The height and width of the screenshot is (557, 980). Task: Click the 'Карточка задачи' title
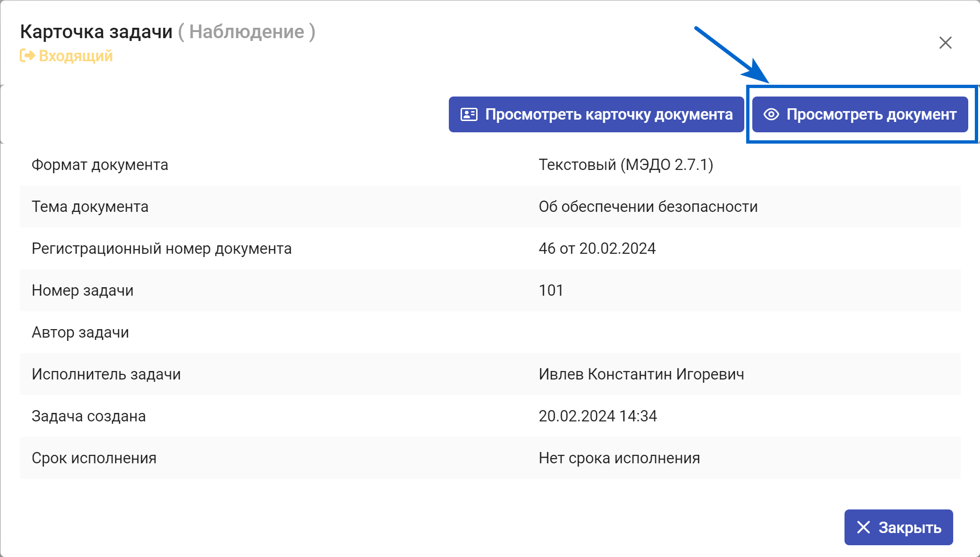(x=96, y=32)
